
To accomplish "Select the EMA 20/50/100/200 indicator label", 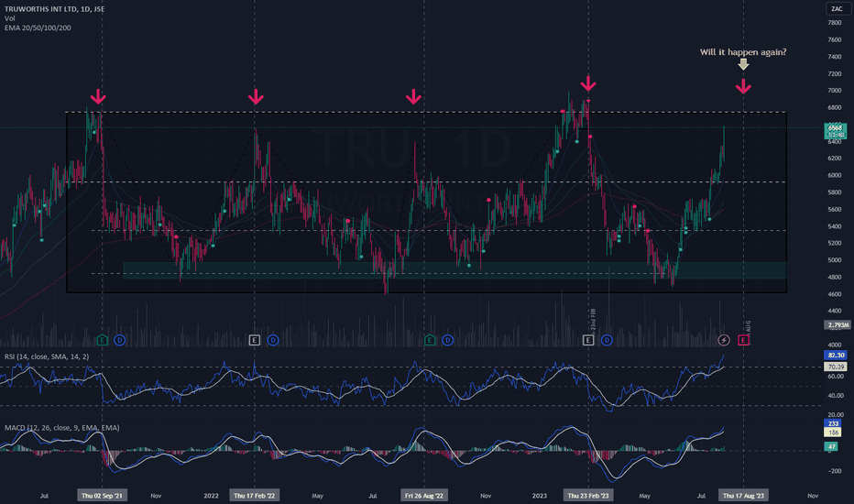I will 38,27.
